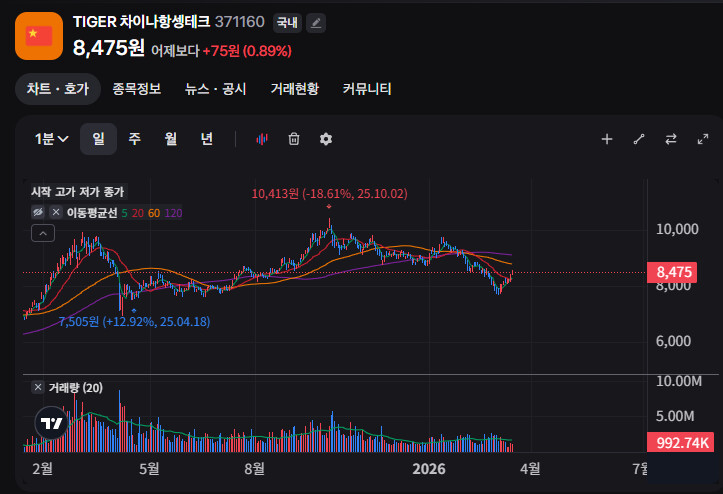The image size is (723, 494).
Task: Select the 일 daily interval
Action: pyautogui.click(x=98, y=139)
